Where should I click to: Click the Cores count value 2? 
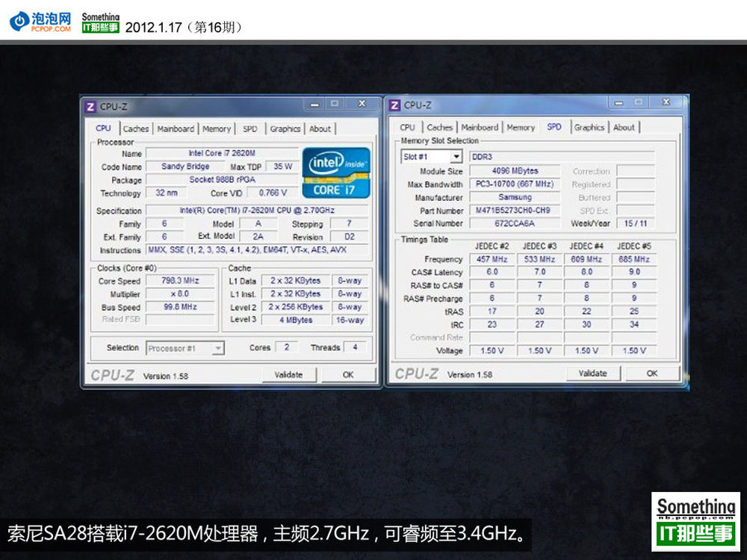(287, 348)
